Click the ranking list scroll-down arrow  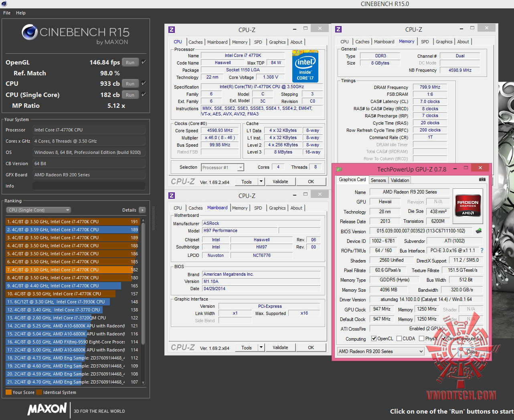coord(143,383)
